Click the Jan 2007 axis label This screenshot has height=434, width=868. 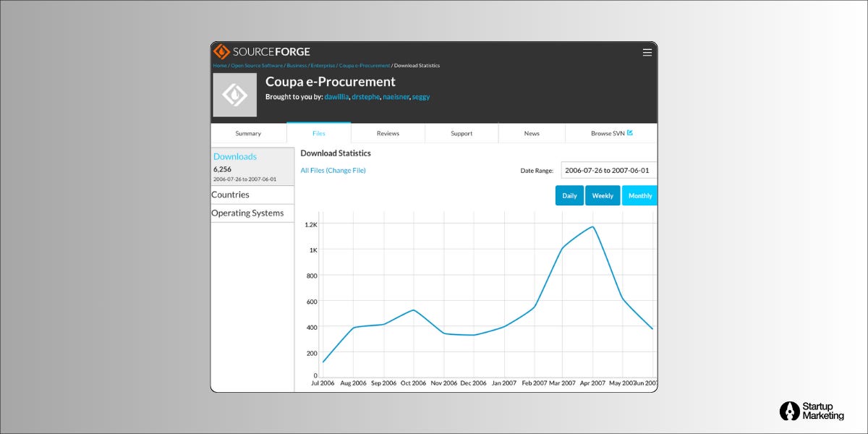pyautogui.click(x=503, y=383)
